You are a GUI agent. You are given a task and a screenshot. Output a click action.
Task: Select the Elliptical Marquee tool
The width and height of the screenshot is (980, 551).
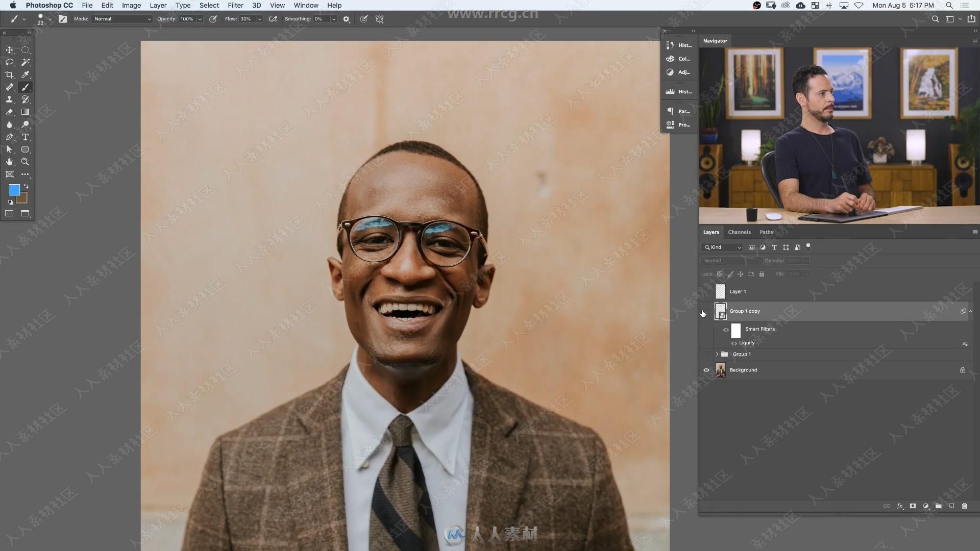tap(25, 50)
